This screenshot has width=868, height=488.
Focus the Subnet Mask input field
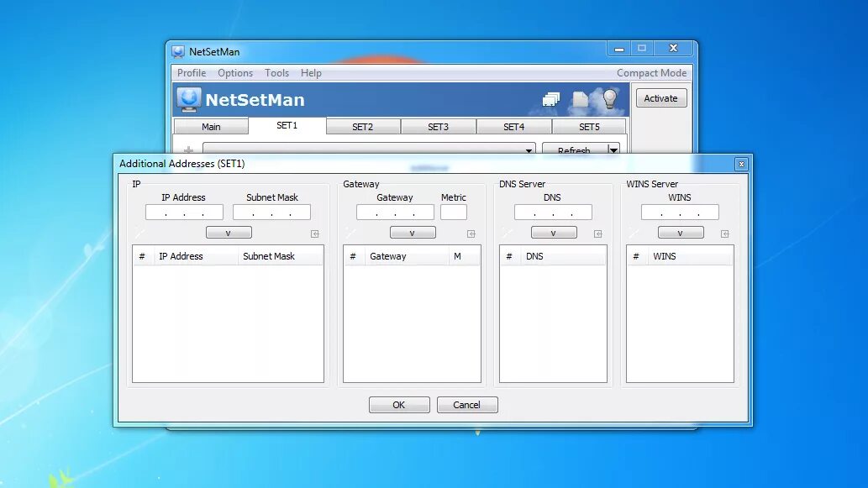(271, 213)
